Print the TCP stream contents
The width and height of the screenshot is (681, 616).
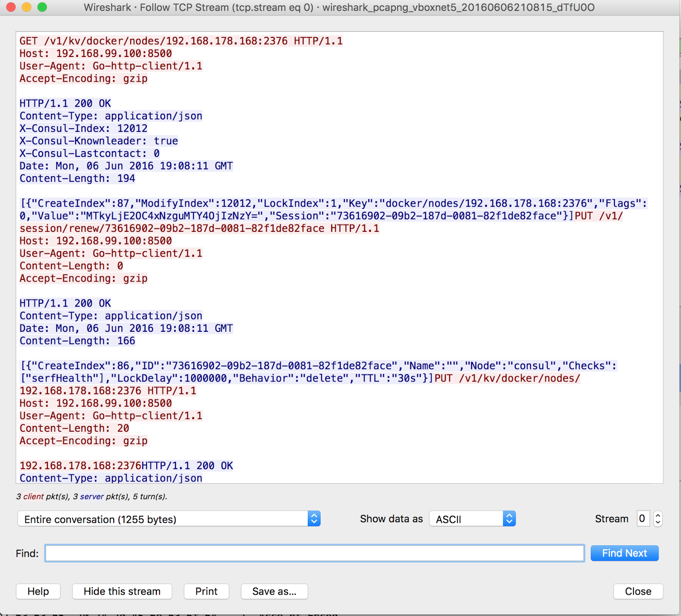tap(206, 591)
